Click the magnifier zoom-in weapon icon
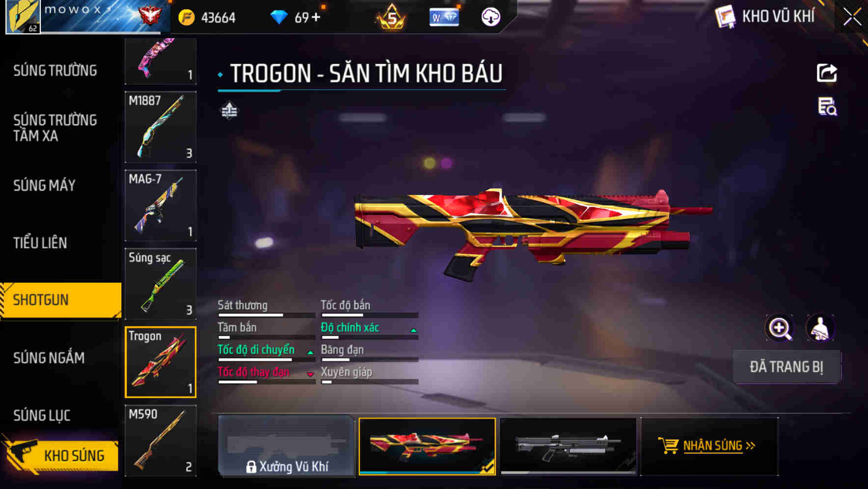 779,328
